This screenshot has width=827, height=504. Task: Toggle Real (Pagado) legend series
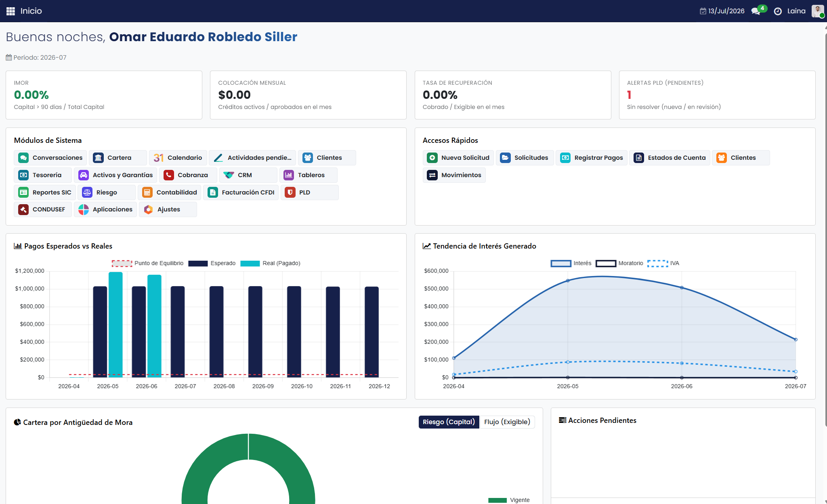(x=270, y=263)
